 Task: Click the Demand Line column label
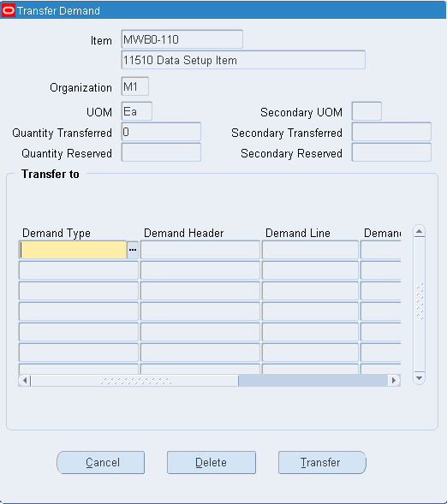pos(298,233)
